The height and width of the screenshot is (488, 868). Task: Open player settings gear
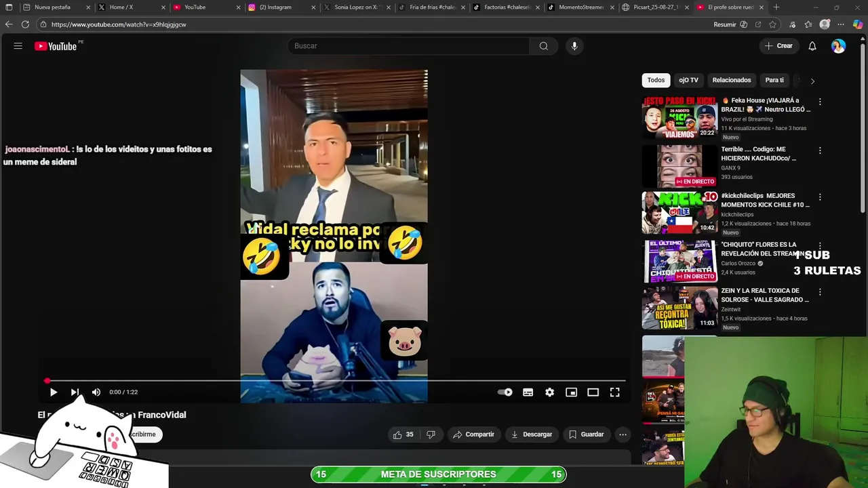click(550, 392)
